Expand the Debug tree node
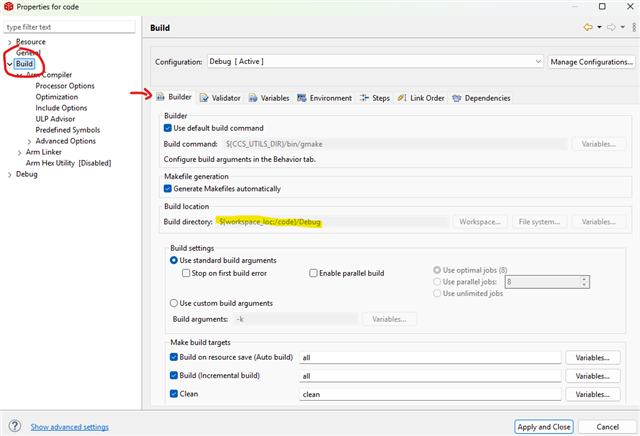 click(9, 174)
